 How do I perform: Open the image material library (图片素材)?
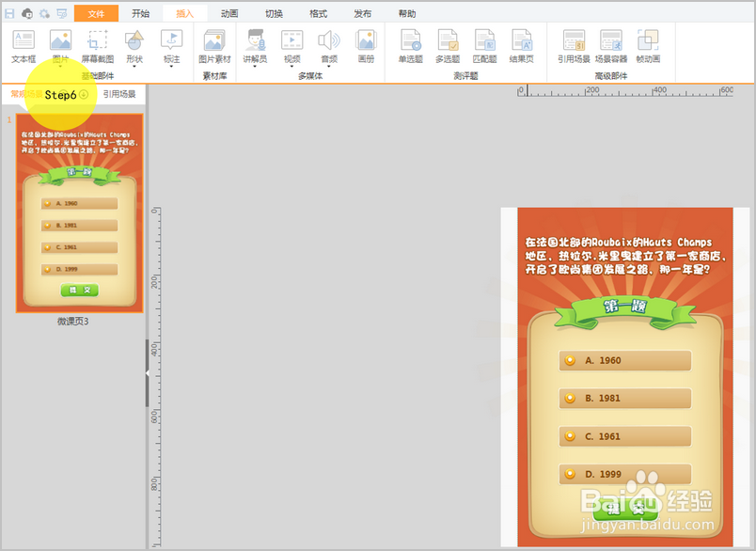tap(214, 46)
